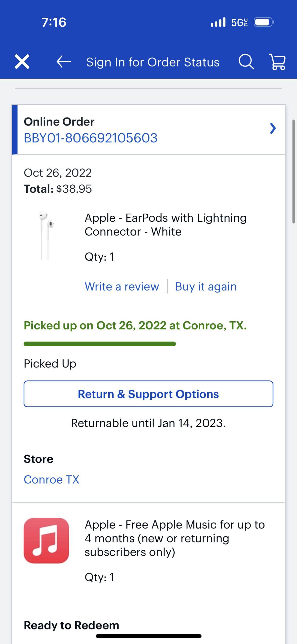Tap the EarPods with Lightning Connector title
The height and width of the screenshot is (644, 297).
coord(166,224)
